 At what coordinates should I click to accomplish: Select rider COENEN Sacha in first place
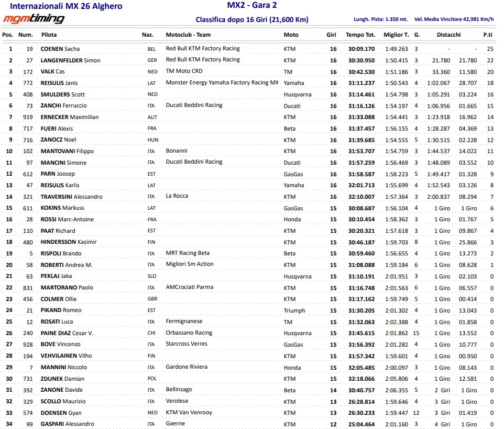pyautogui.click(x=60, y=49)
